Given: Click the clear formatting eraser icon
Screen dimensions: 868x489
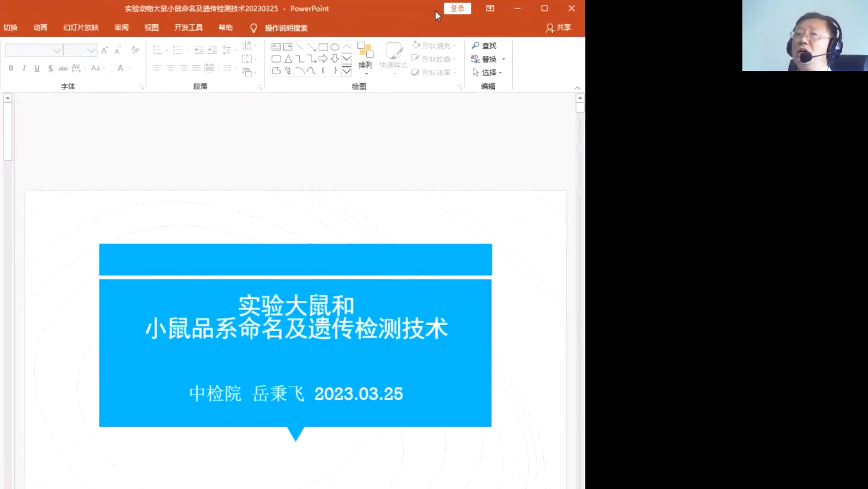Looking at the screenshot, I should 135,50.
